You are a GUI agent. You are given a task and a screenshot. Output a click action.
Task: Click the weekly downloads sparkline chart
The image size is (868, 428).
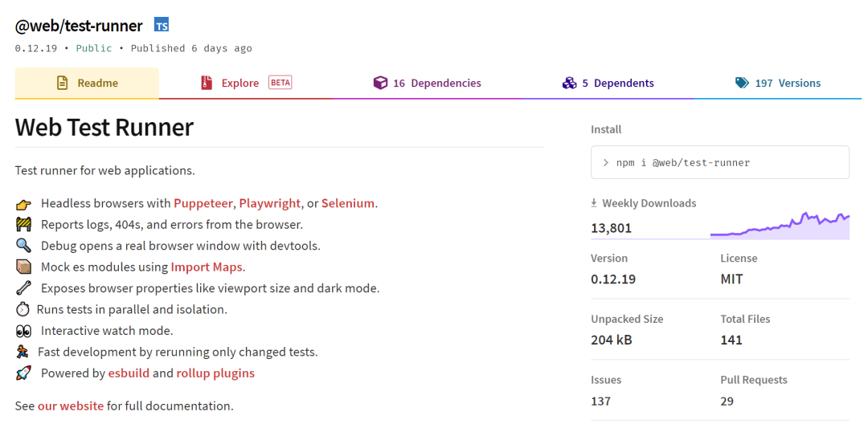pyautogui.click(x=780, y=225)
